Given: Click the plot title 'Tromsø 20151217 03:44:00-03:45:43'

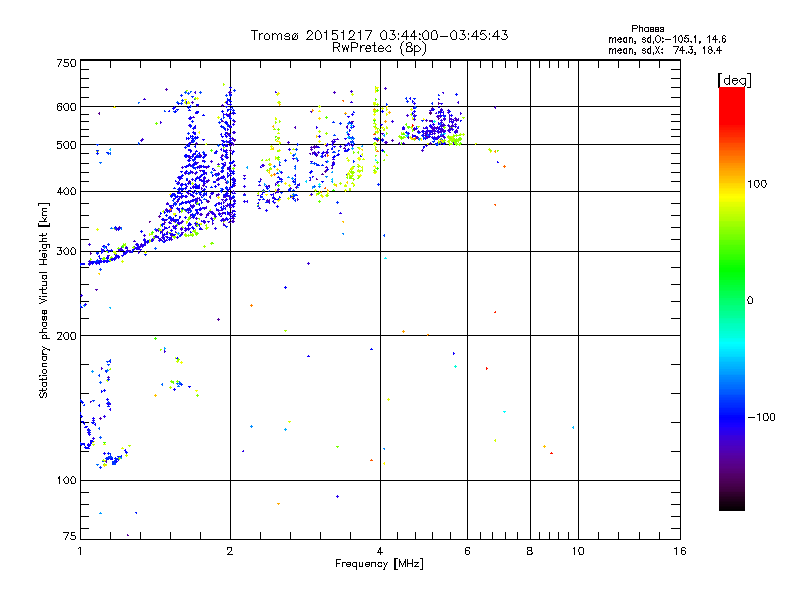Looking at the screenshot, I should tap(379, 35).
